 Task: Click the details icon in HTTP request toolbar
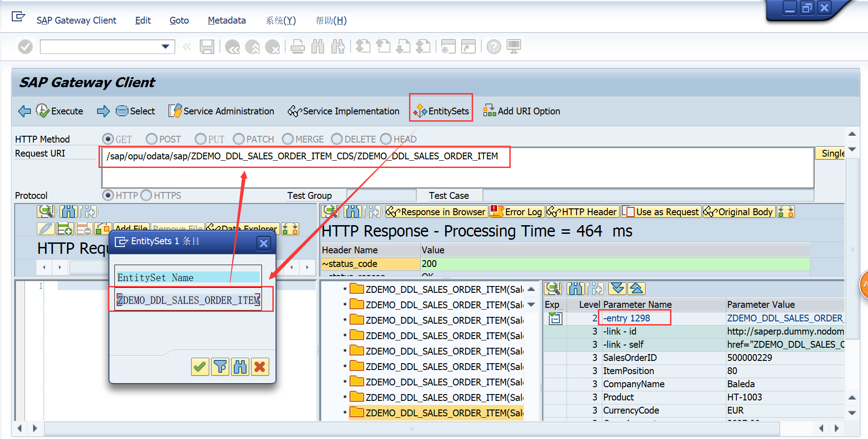click(x=46, y=212)
